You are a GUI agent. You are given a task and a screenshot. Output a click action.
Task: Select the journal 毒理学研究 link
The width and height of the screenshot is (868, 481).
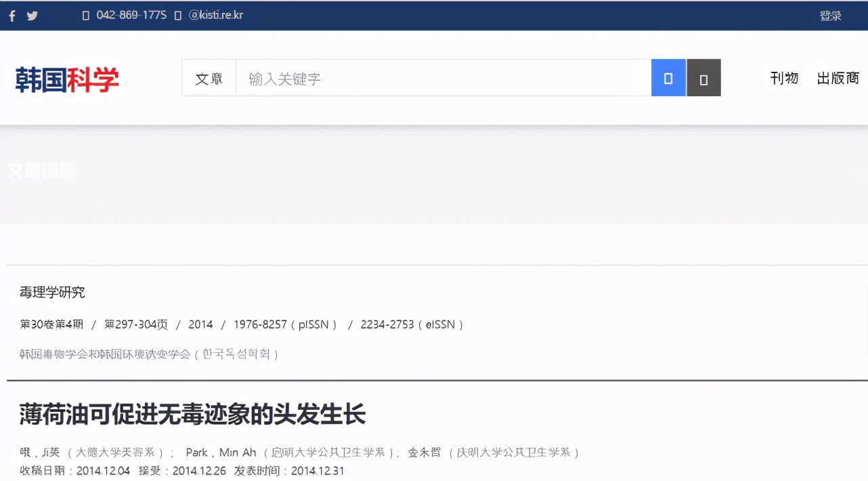[52, 292]
